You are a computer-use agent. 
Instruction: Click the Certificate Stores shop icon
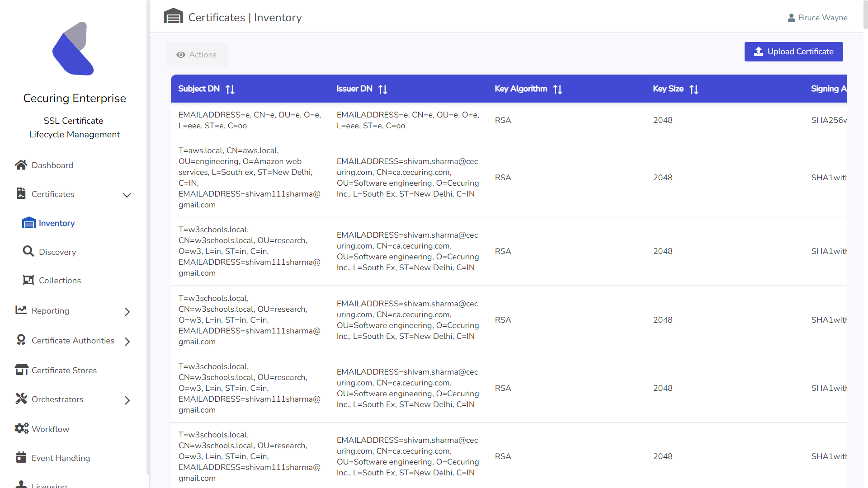tap(21, 370)
